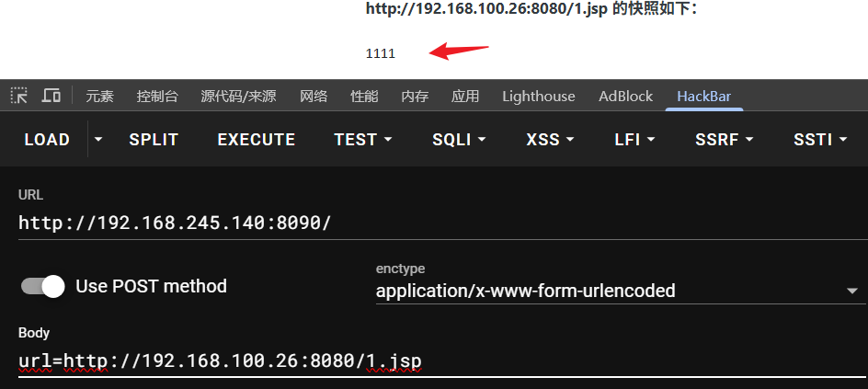Expand the LOAD dropdown arrow

point(98,140)
